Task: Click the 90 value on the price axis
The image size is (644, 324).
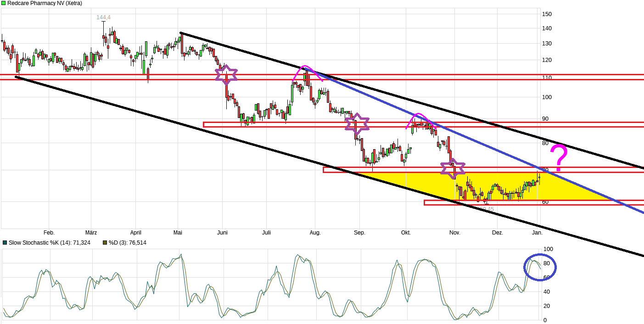Action: pyautogui.click(x=545, y=119)
